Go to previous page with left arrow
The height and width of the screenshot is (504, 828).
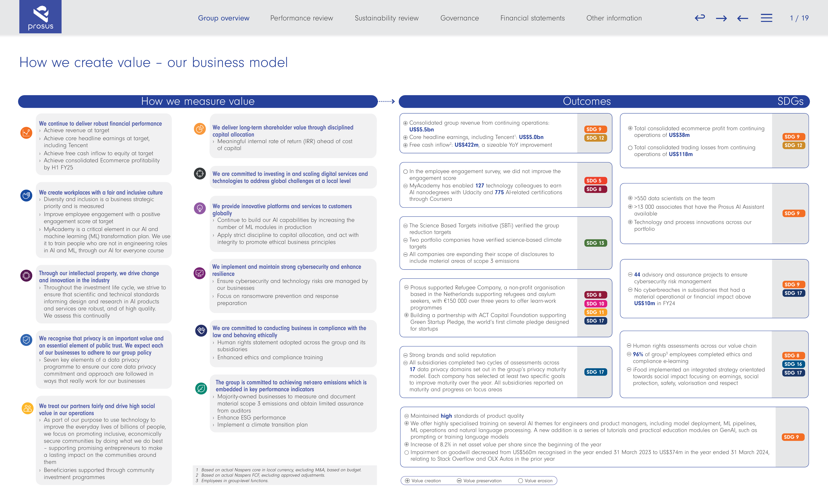743,19
